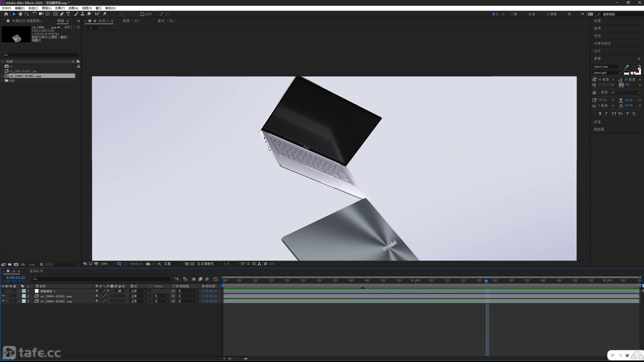Enable the 对齐 snapping checkbox

(142, 14)
